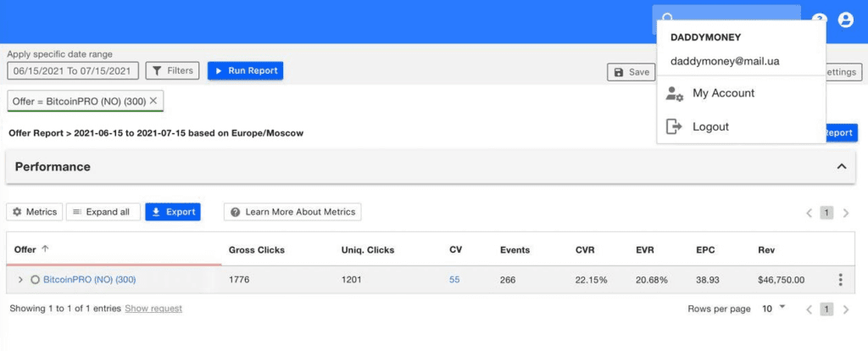Click the Metrics gear button
The height and width of the screenshot is (351, 868).
pyautogui.click(x=34, y=212)
